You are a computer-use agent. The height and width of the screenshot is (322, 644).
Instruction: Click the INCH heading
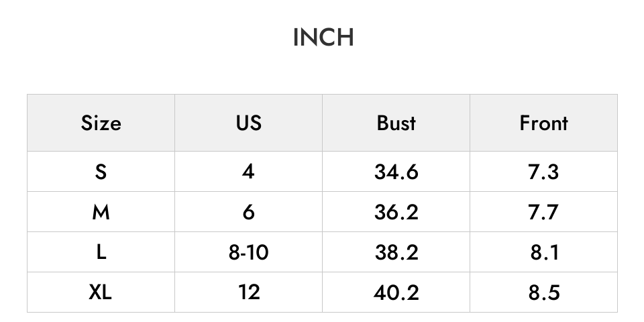tap(323, 38)
